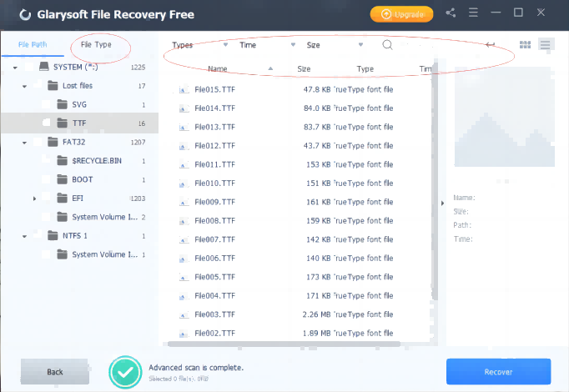
Task: Check the TTF folder checkbox
Action: tap(46, 123)
